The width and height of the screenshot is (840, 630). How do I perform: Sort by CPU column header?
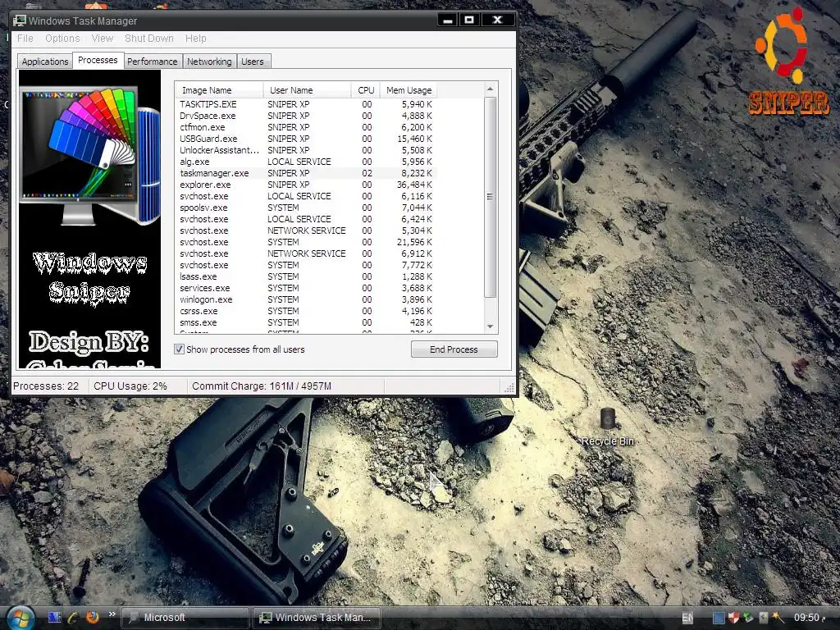pyautogui.click(x=366, y=90)
